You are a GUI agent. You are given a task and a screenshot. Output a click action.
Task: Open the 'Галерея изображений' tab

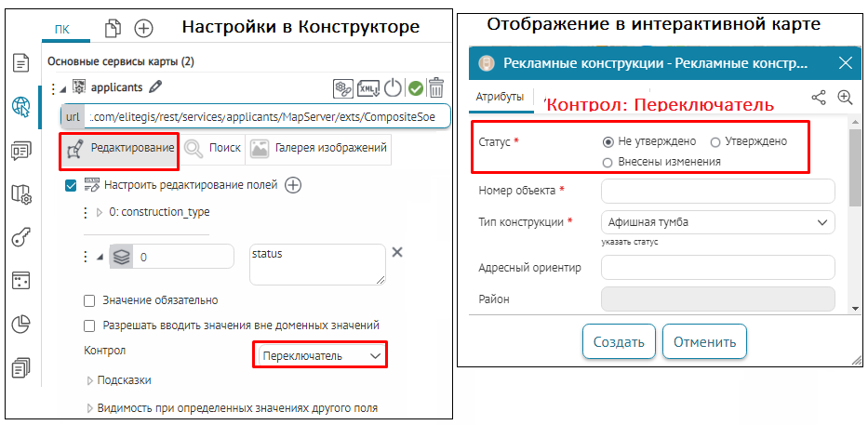[x=318, y=148]
